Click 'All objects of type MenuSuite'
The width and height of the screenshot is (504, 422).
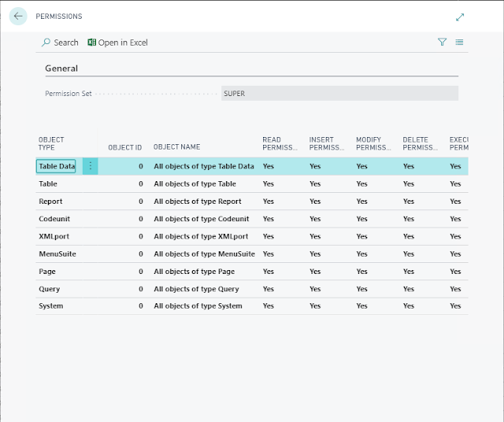[204, 254]
